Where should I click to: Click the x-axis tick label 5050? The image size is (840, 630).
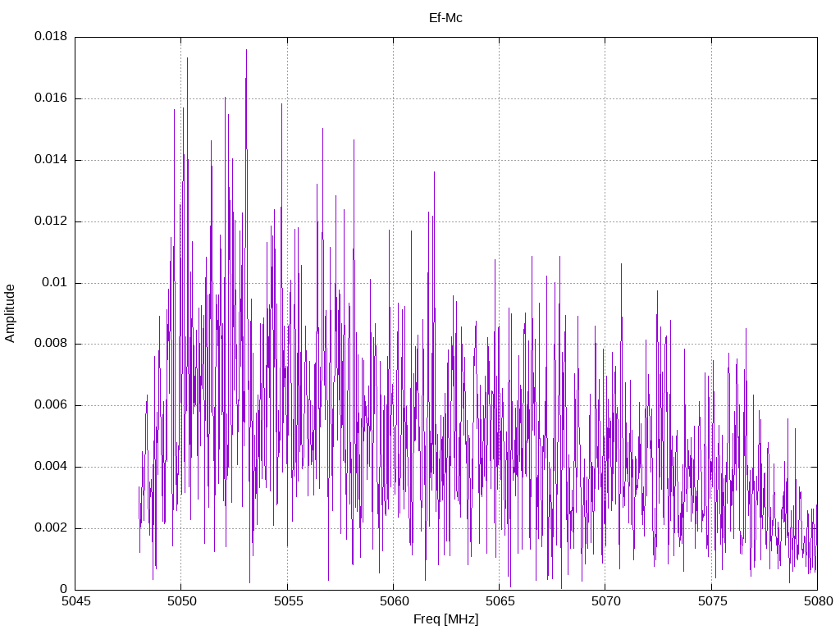181,601
